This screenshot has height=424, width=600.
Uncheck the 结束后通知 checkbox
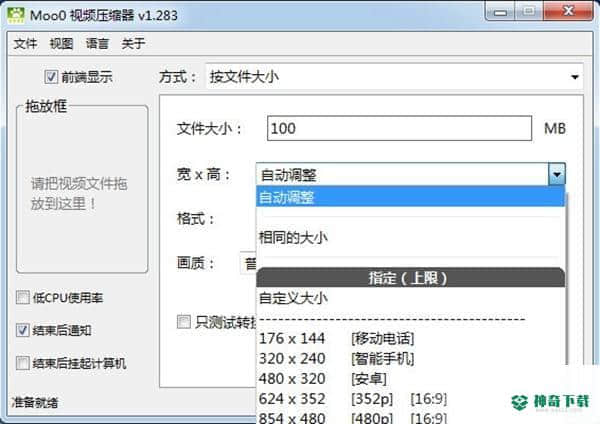click(23, 330)
